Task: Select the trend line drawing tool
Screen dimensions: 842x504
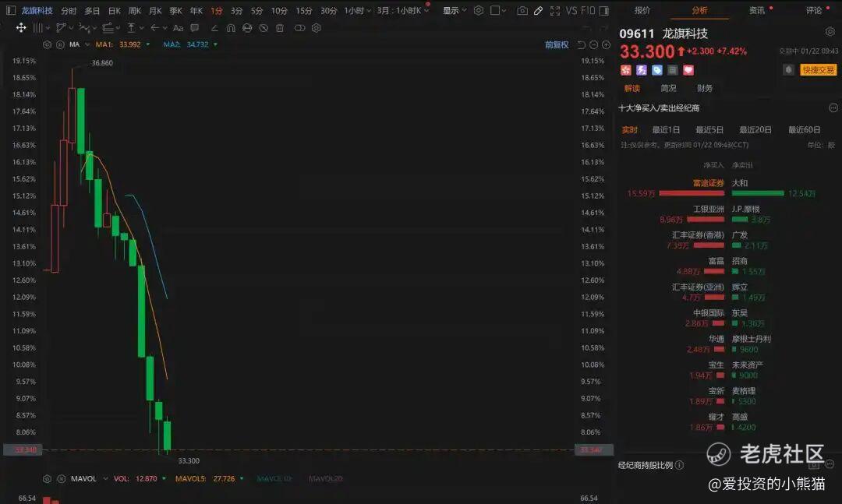Action: 61,28
